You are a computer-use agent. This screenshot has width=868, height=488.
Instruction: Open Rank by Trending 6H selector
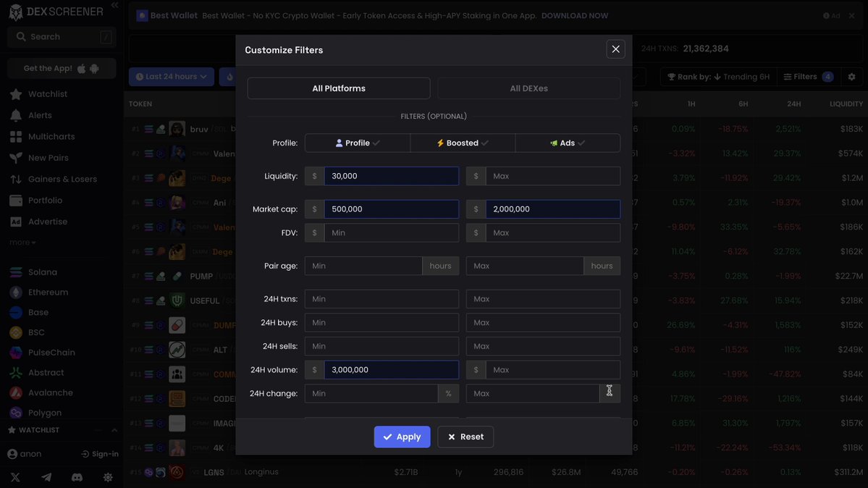719,77
